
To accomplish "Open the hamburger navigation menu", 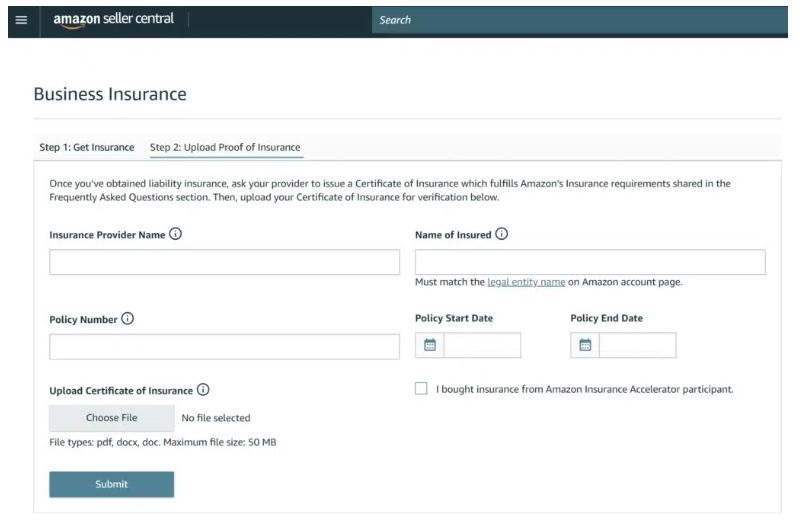I will click(21, 20).
